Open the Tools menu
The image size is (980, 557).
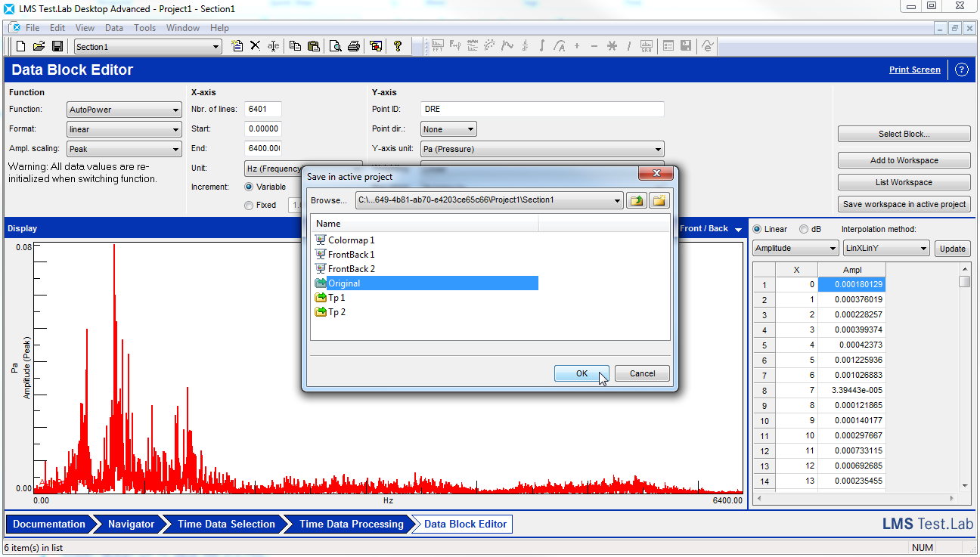pos(144,28)
